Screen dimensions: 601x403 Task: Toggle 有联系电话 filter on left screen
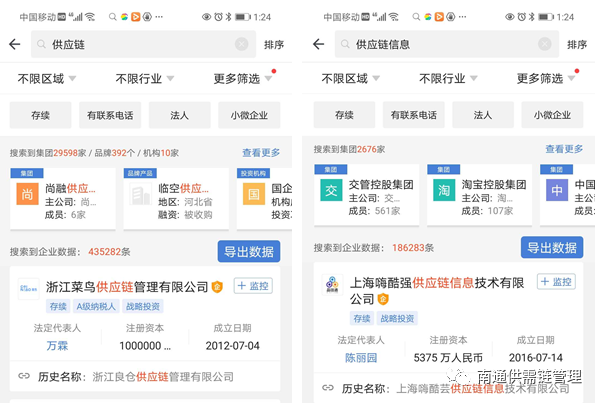pyautogui.click(x=110, y=115)
